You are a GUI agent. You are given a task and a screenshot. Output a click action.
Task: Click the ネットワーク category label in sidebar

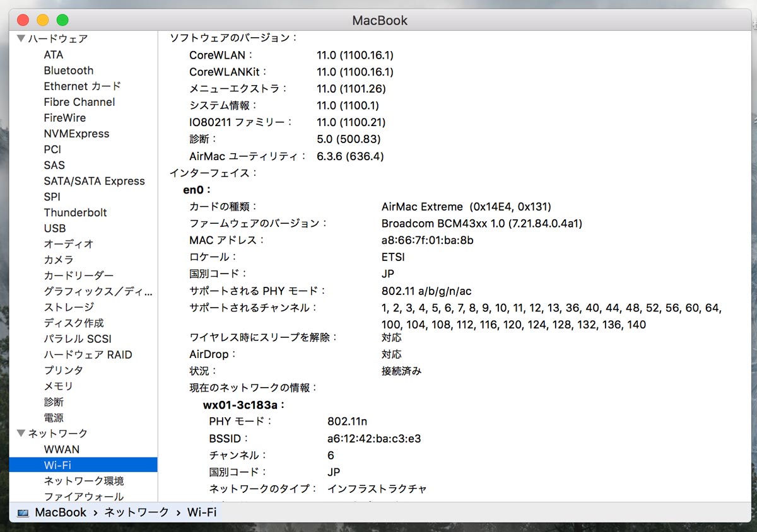click(58, 434)
